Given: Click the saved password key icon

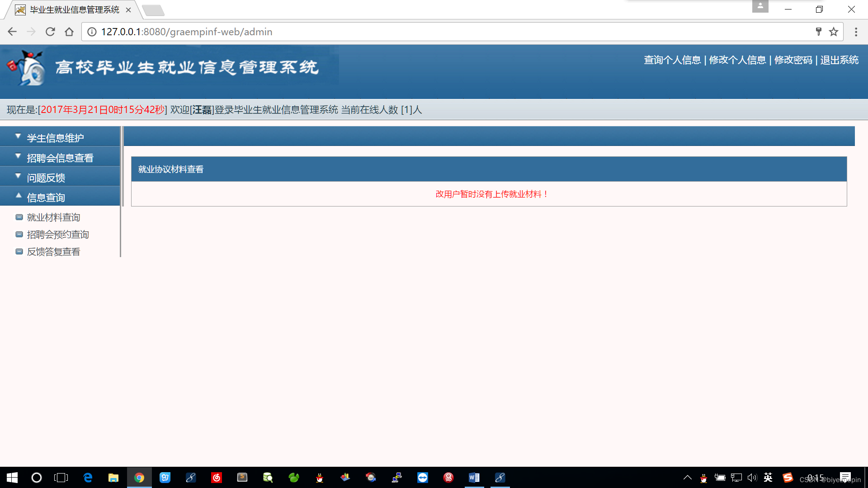Looking at the screenshot, I should click(x=818, y=32).
